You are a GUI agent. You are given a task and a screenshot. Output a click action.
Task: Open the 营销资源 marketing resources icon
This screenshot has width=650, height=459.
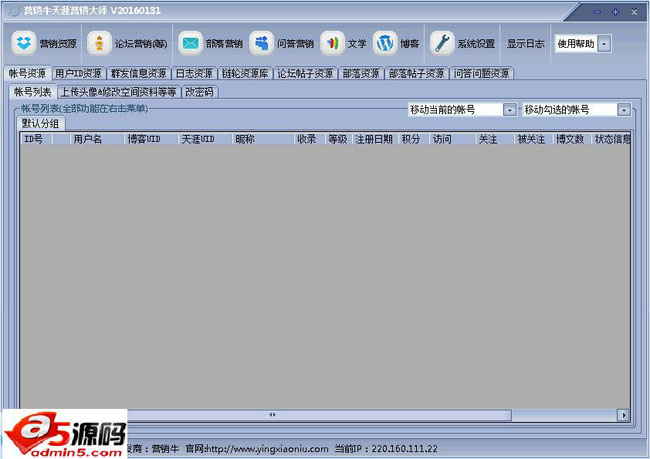(24, 43)
